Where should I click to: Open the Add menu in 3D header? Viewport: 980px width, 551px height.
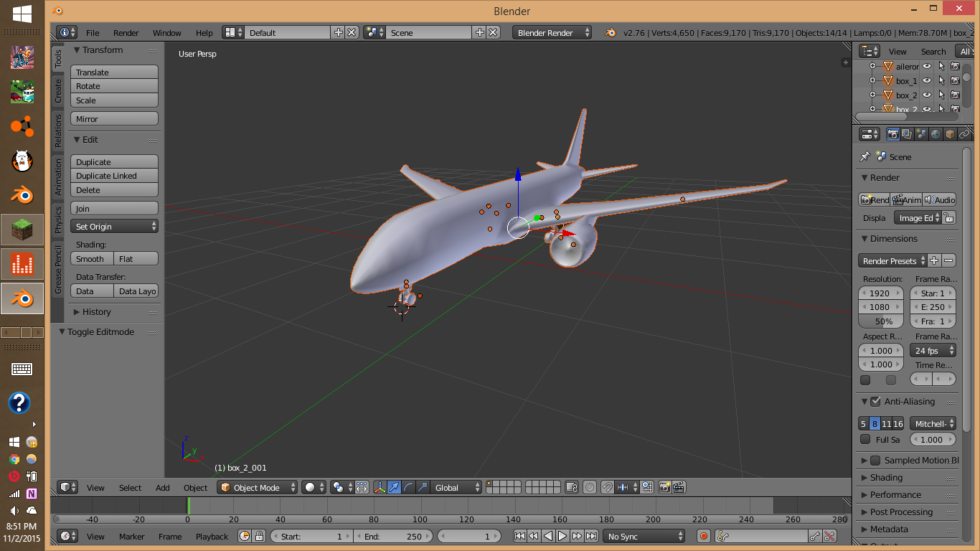tap(163, 487)
